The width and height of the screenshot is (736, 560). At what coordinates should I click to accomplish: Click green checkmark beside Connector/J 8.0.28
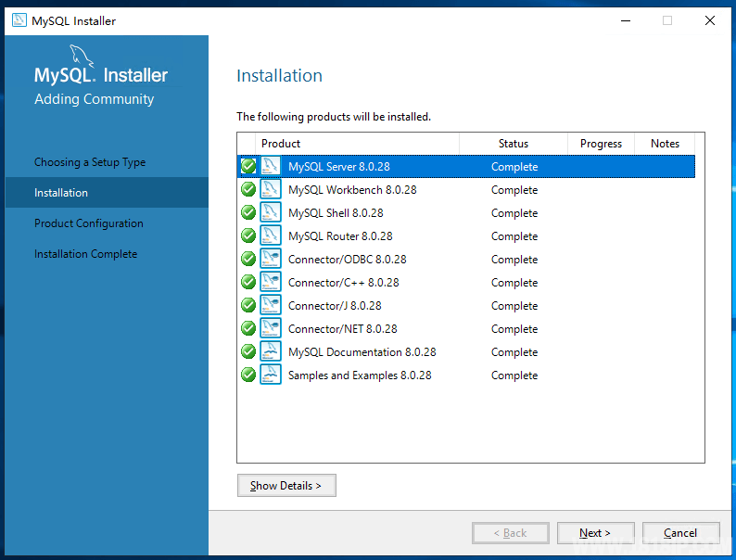point(248,305)
